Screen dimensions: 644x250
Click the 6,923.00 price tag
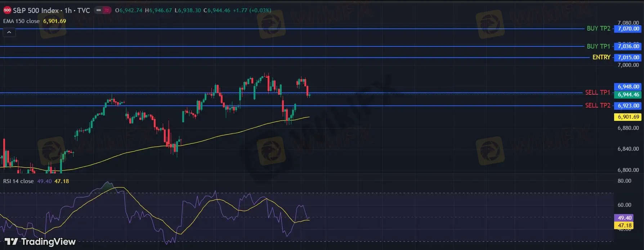629,106
